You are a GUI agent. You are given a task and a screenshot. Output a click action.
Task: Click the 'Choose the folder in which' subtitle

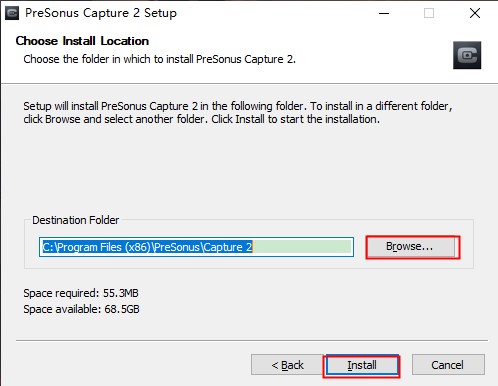click(x=159, y=59)
